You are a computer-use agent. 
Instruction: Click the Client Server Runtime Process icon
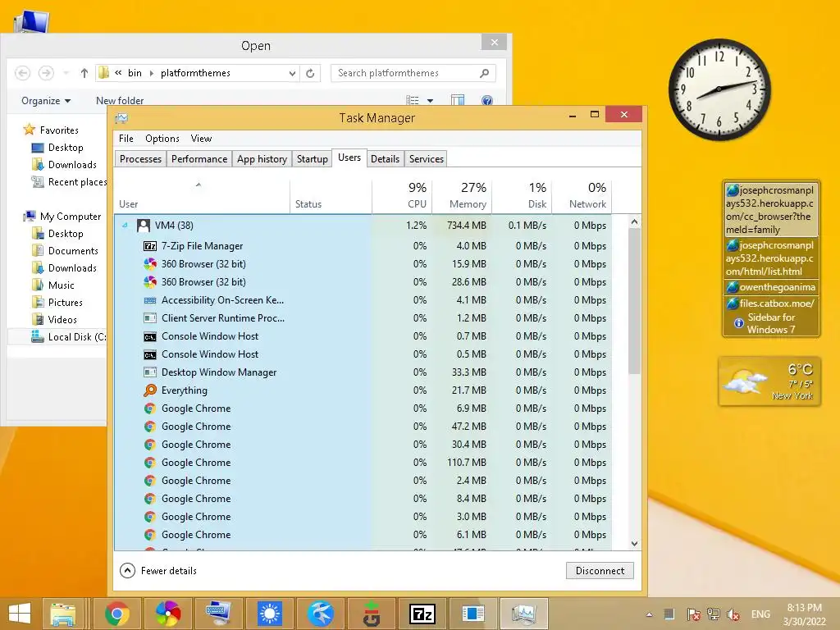(150, 318)
